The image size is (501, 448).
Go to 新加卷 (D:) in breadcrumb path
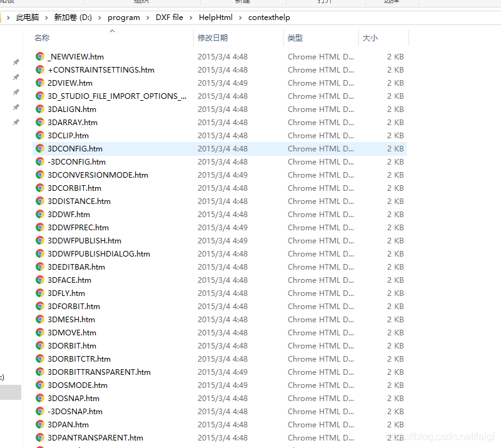click(x=73, y=18)
